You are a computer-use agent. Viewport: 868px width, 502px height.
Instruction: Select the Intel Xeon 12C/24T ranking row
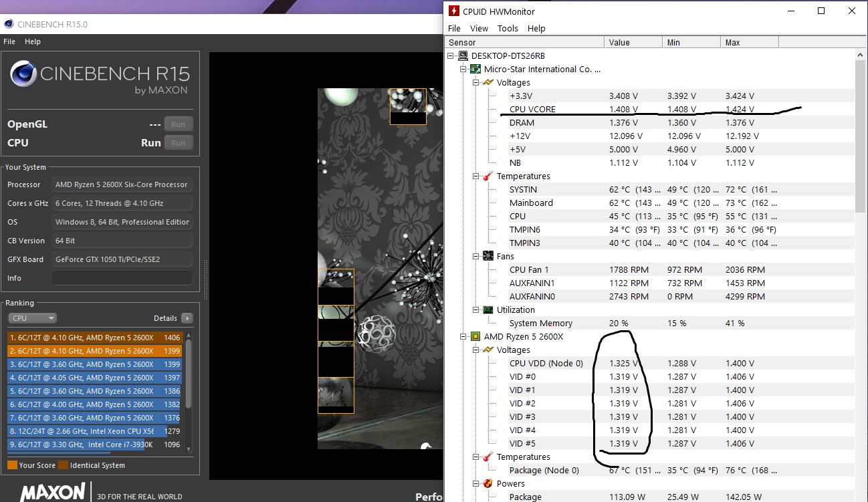(95, 431)
